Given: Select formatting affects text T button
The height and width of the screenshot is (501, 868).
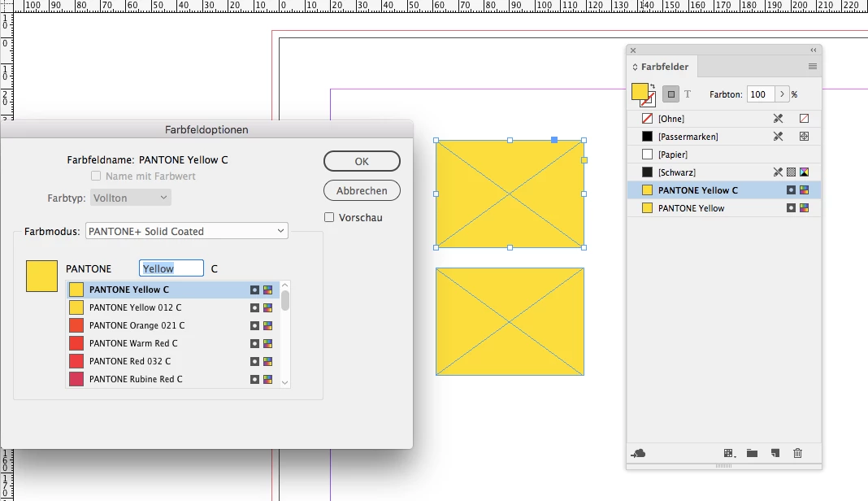Looking at the screenshot, I should pyautogui.click(x=688, y=94).
